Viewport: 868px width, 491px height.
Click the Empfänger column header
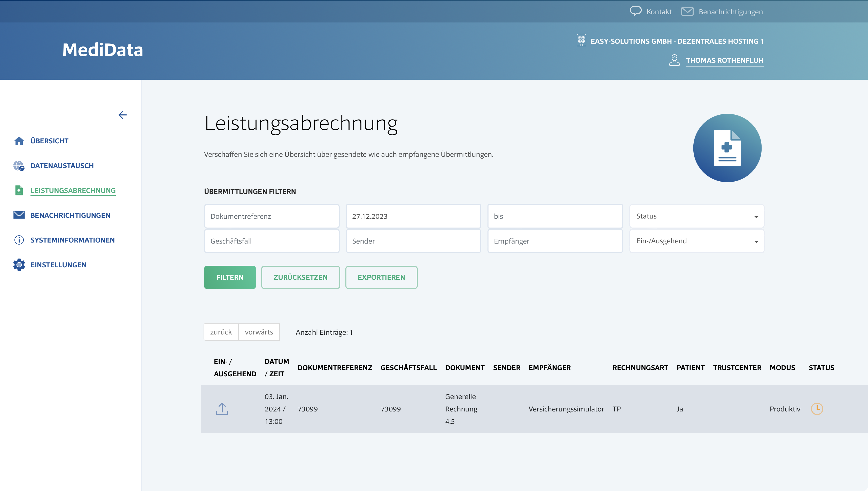549,368
